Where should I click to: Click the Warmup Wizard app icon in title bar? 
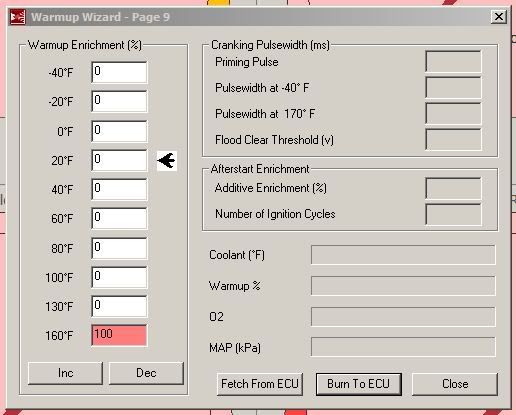[18, 17]
